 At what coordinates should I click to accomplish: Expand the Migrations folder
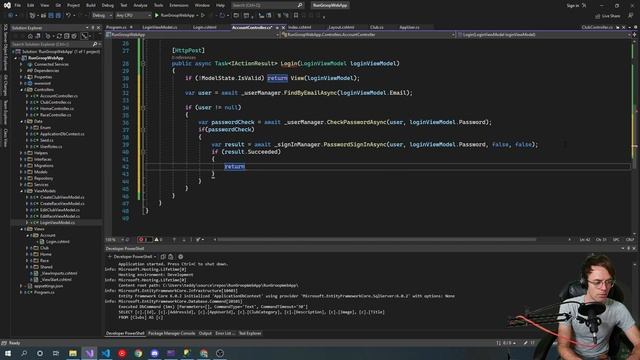[22, 165]
